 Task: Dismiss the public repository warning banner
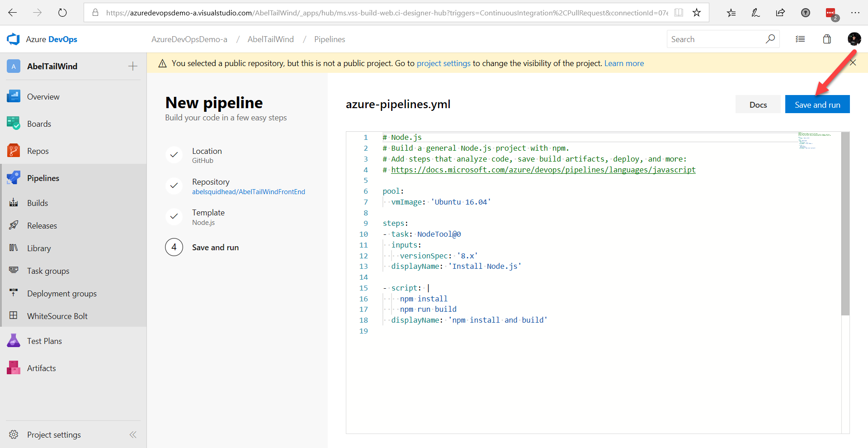point(853,63)
